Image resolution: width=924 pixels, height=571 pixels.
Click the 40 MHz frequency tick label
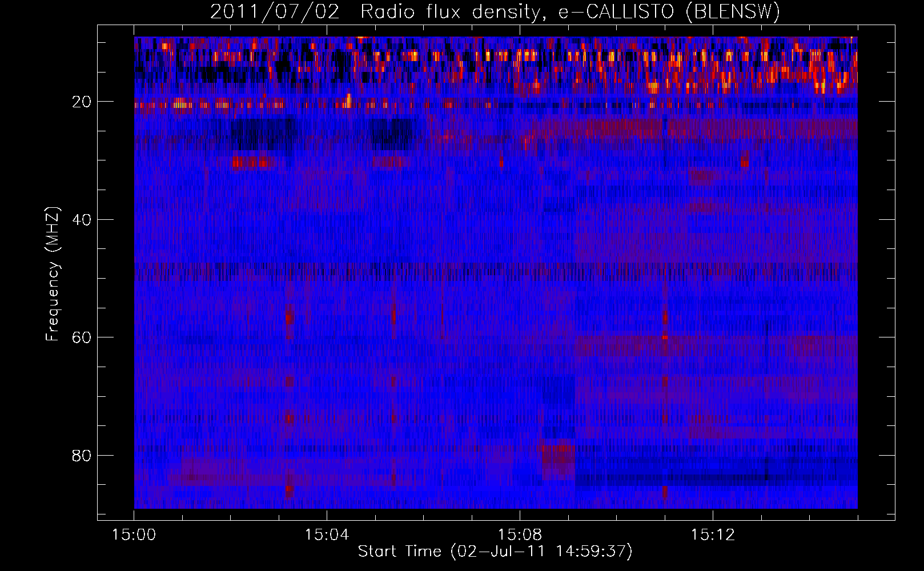pos(82,220)
